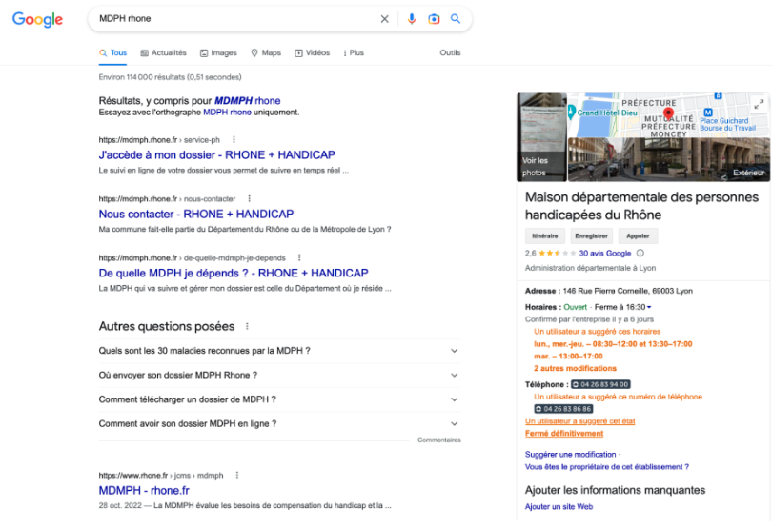This screenshot has width=772, height=532.
Task: Open the three-dot menu beside 'Autres questions posées'
Action: pos(247,327)
